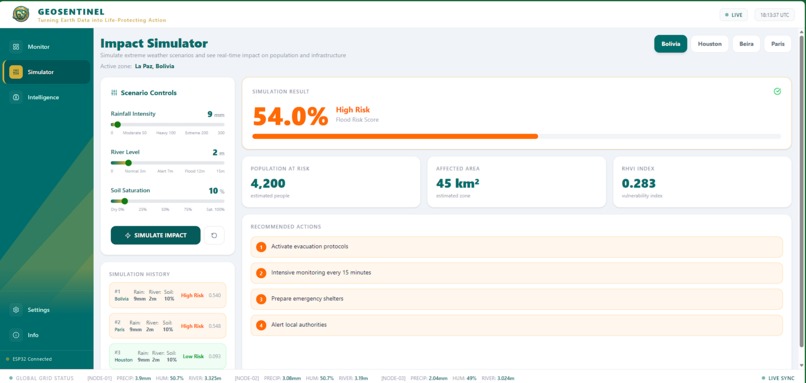Click the sparkle icon on Simulate Impact
The image size is (806, 383).
click(127, 235)
